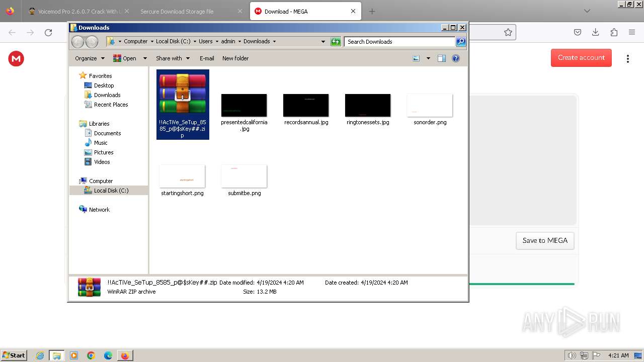Click Local Disk (C:) breadcrumb segment
The width and height of the screenshot is (644, 362).
pos(173,41)
